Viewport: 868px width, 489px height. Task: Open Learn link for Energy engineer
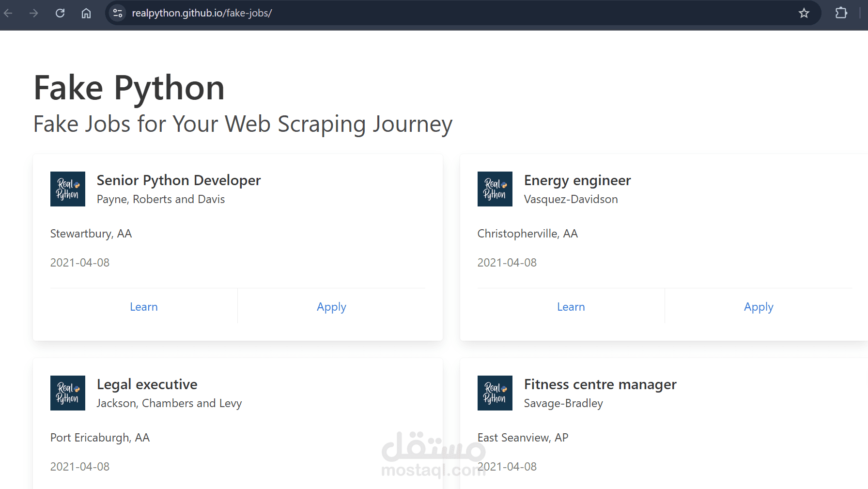point(571,307)
